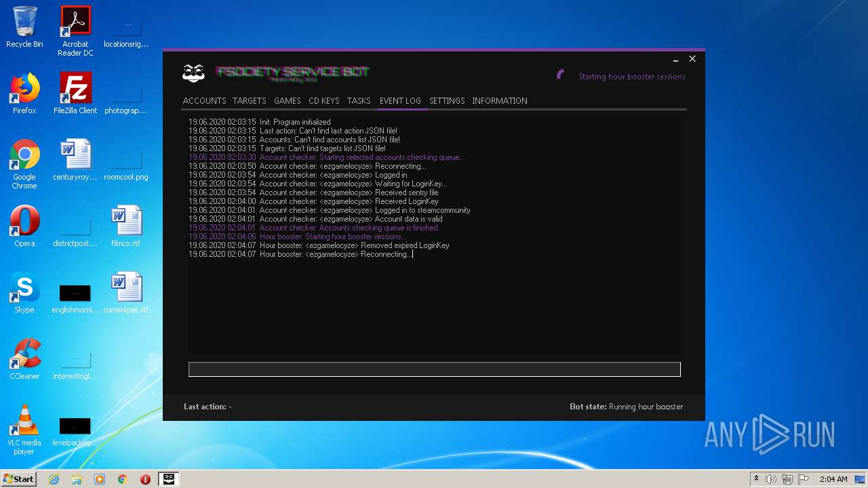868x488 pixels.
Task: Select the currentpet.rtf document icon
Action: [x=126, y=293]
